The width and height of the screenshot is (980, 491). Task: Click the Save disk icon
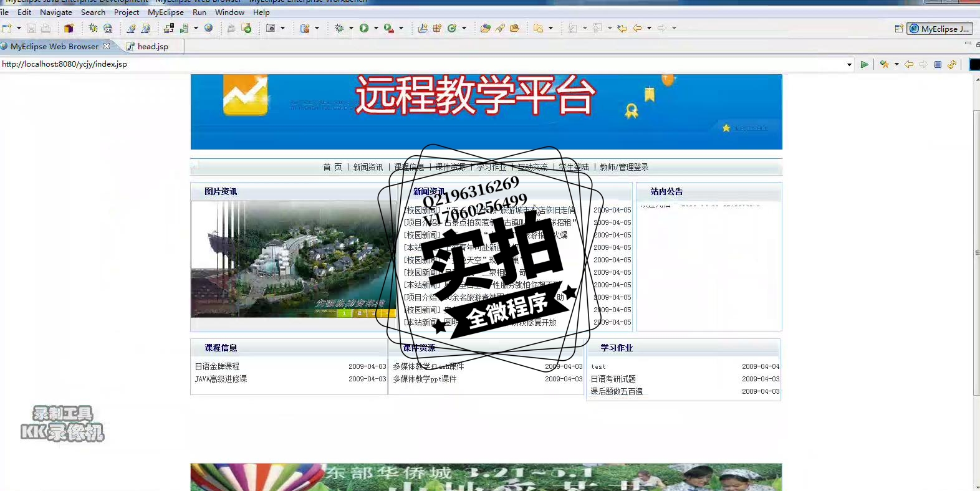tap(31, 28)
